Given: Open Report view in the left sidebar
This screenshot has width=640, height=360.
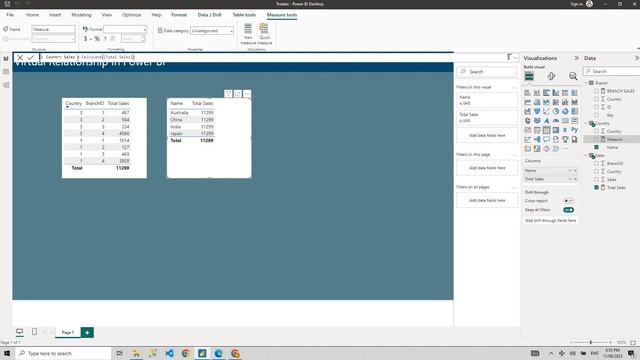Looking at the screenshot, I should pyautogui.click(x=6, y=58).
